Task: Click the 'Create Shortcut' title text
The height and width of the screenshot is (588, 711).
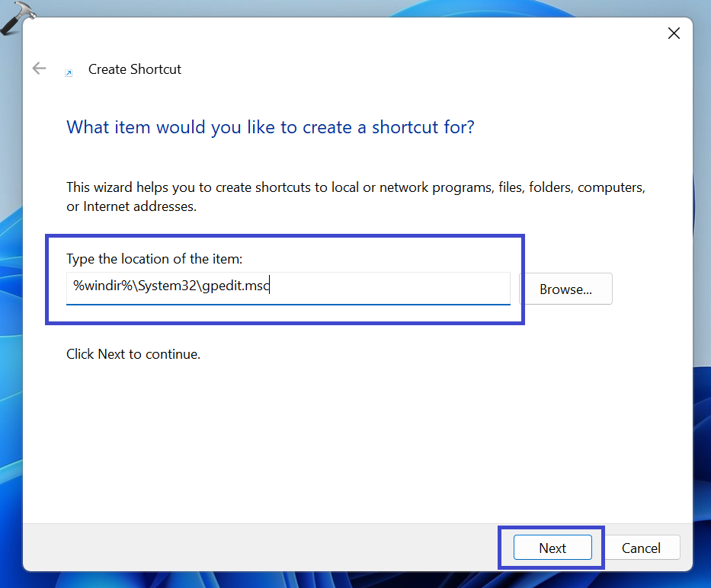Action: pyautogui.click(x=134, y=69)
